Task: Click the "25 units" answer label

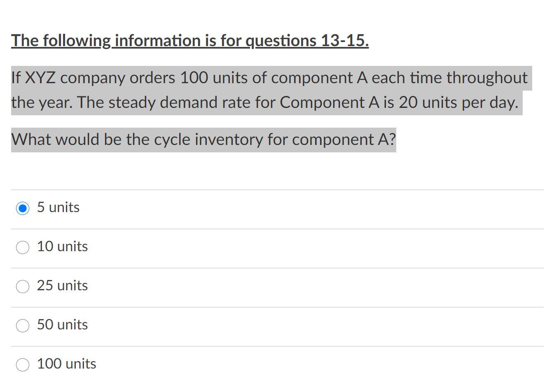Action: click(x=62, y=286)
